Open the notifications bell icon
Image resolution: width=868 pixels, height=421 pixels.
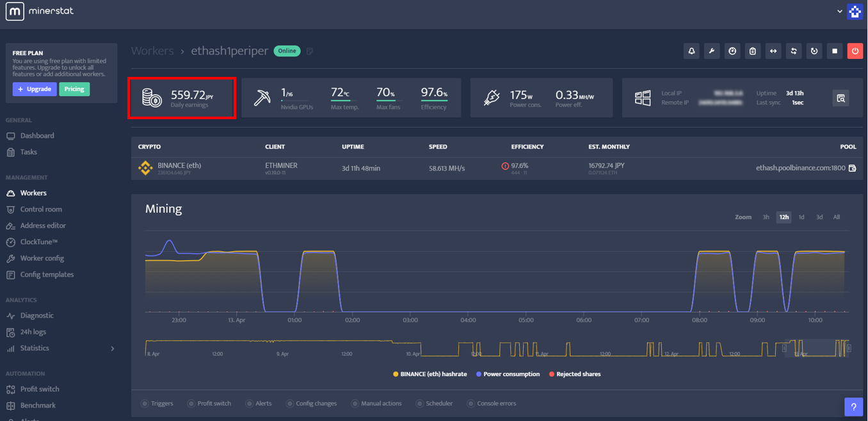tap(691, 51)
